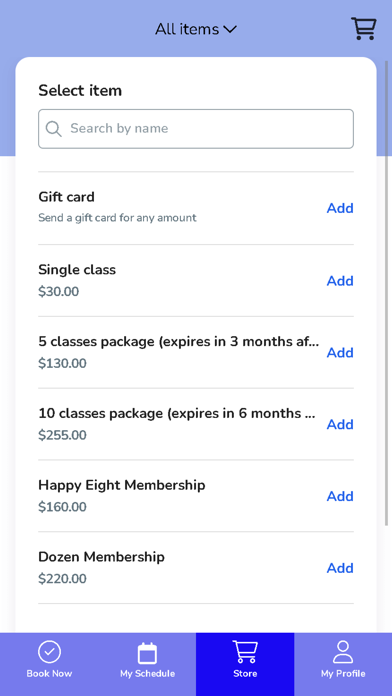Expand the All items dropdown
The height and width of the screenshot is (696, 392).
196,29
